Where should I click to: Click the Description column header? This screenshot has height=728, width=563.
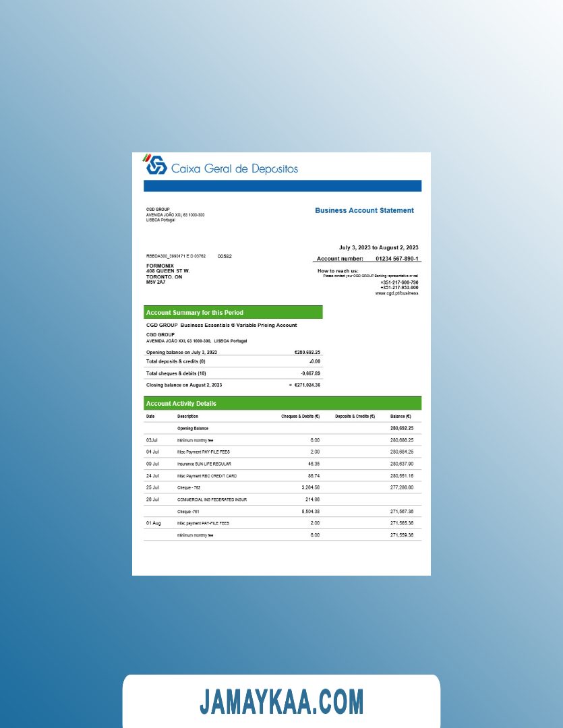[x=187, y=417]
